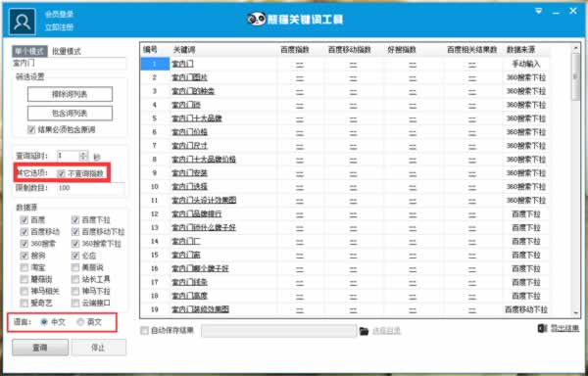Click the results scrollbar up arrow
Image resolution: width=588 pixels, height=376 pixels.
(575, 48)
